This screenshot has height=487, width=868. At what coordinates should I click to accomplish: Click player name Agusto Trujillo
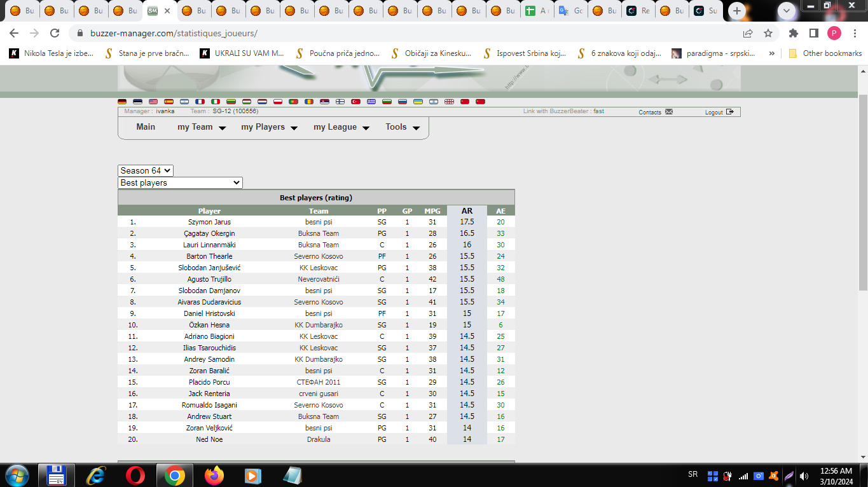click(209, 280)
